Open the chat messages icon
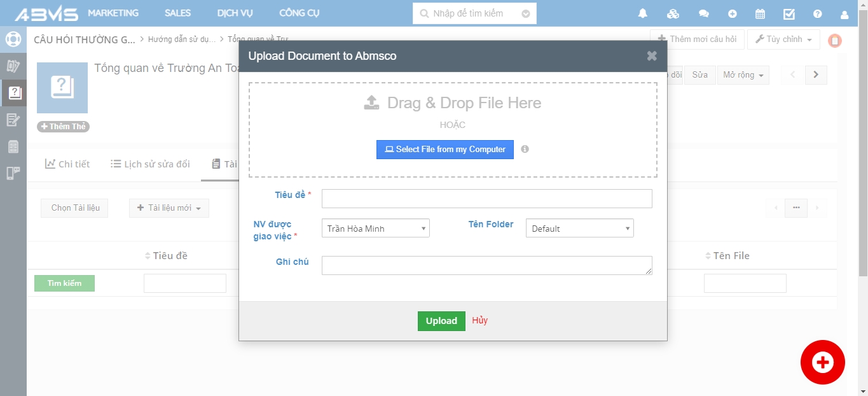This screenshot has height=396, width=868. click(703, 13)
